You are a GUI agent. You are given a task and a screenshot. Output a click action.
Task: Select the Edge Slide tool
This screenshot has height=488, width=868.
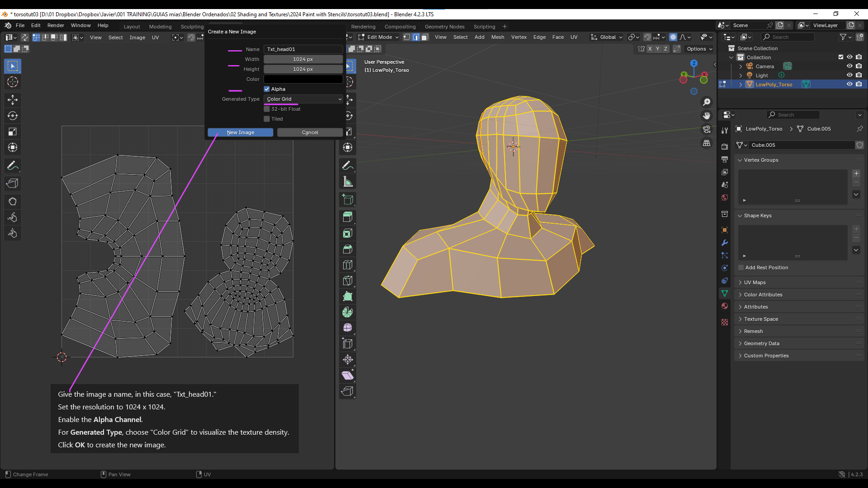point(348,344)
